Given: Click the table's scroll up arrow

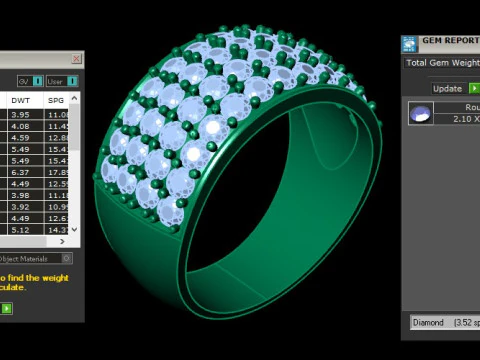Looking at the screenshot, I should pos(74,98).
